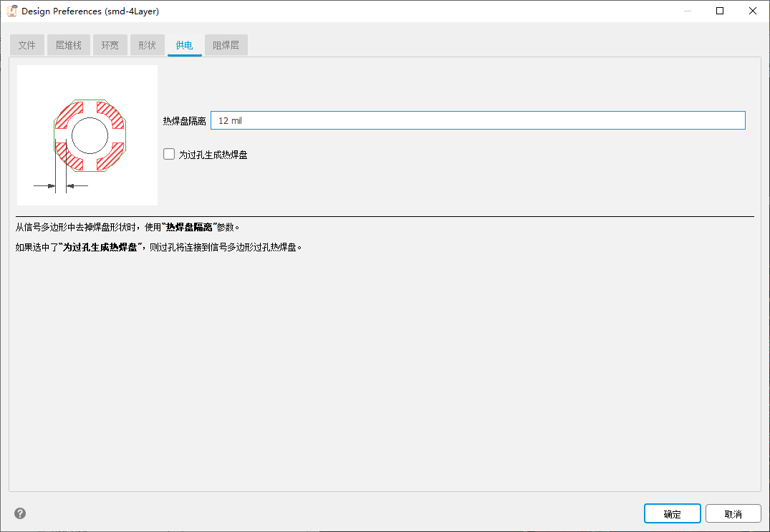Viewport: 770px width, 532px height.
Task: Open help via question mark icon
Action: (x=20, y=513)
